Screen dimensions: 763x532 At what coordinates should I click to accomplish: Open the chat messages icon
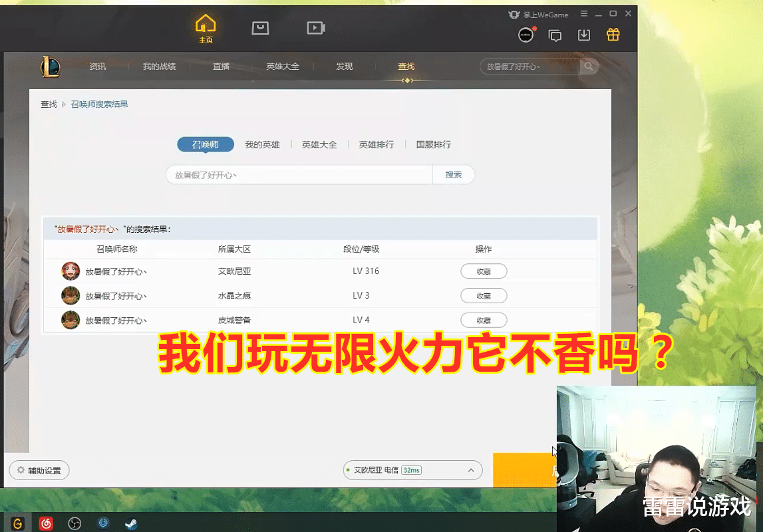tap(555, 35)
